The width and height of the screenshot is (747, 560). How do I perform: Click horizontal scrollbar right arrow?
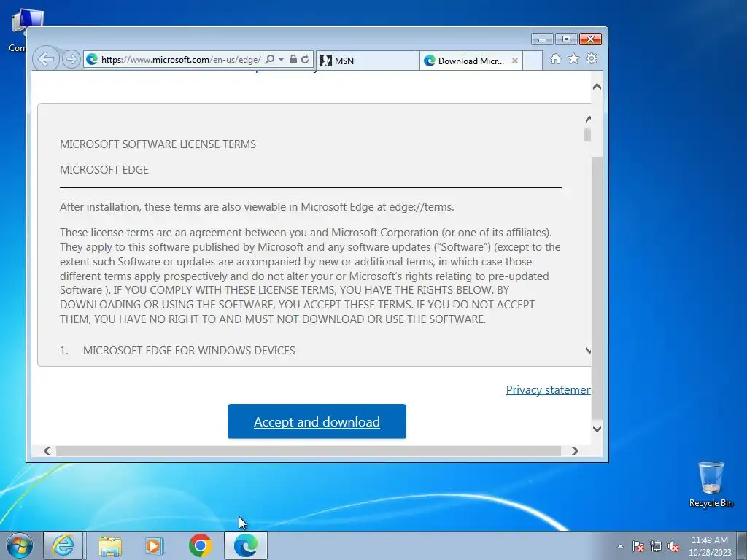(x=575, y=451)
